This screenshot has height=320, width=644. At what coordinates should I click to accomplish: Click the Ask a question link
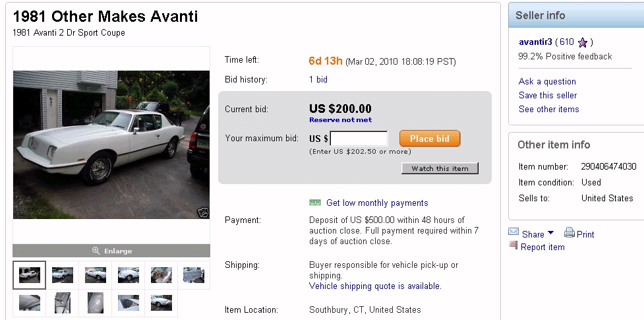(x=547, y=81)
